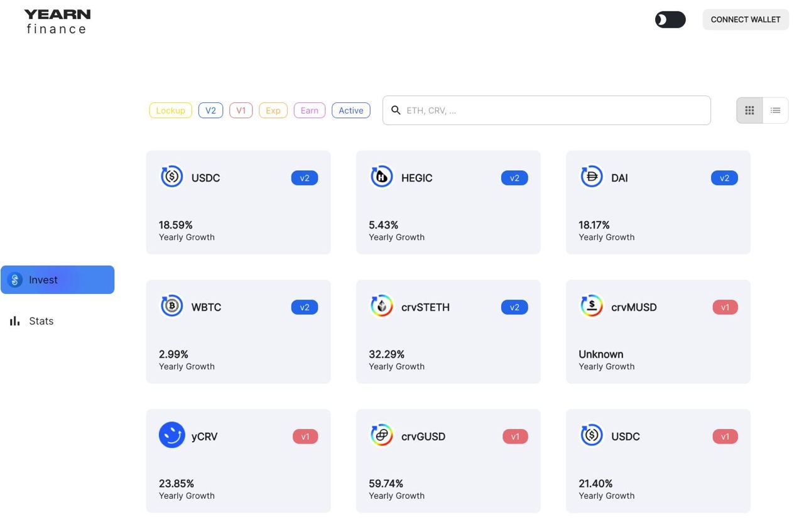Click the Connect Wallet button
Viewport: 804px width, 532px height.
tap(746, 19)
